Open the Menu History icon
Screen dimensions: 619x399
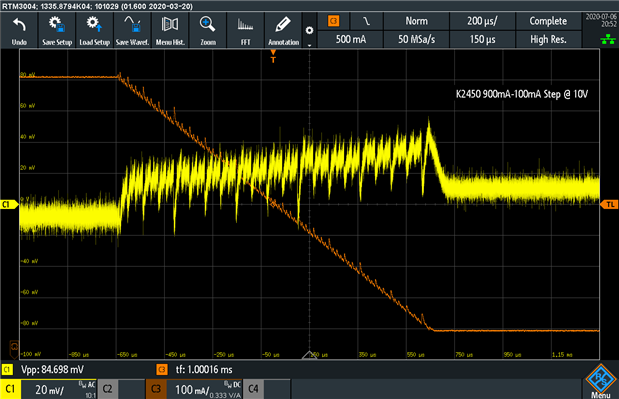point(170,30)
